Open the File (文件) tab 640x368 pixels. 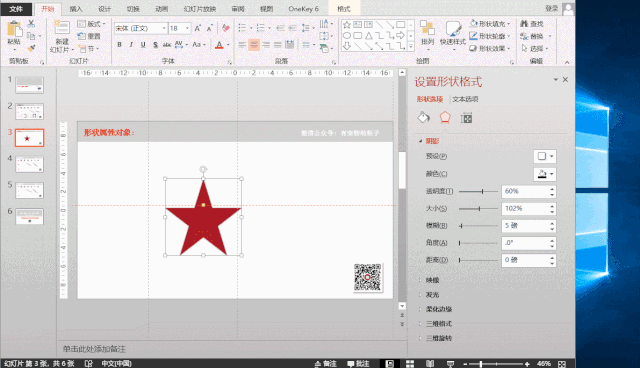tap(16, 9)
